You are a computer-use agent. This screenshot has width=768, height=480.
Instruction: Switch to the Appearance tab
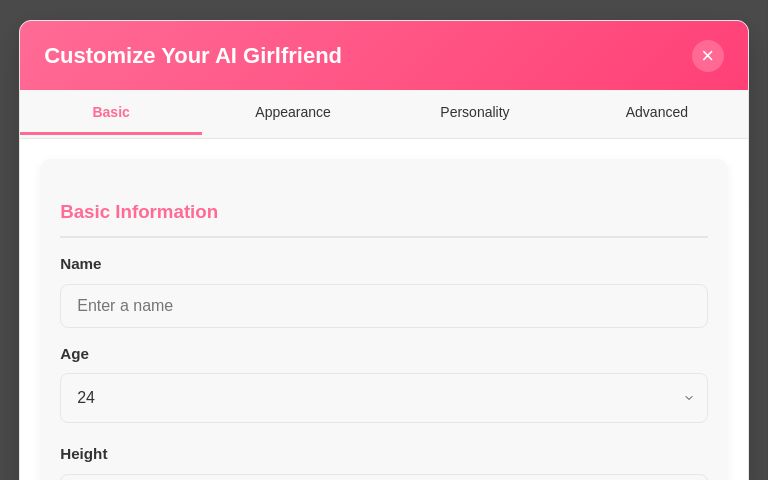point(292,112)
